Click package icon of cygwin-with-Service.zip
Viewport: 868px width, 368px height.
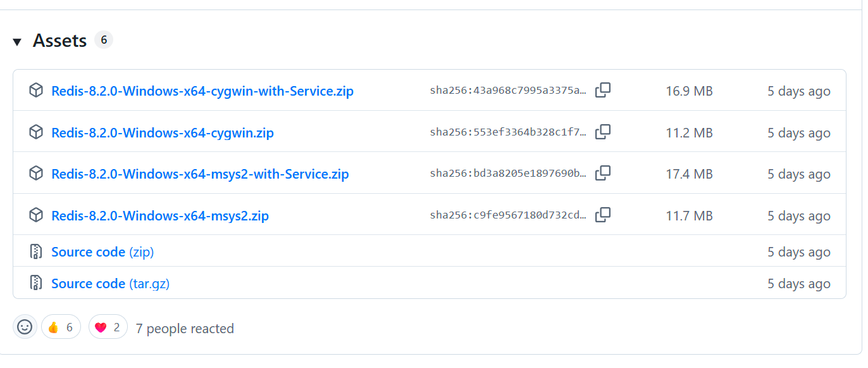(36, 91)
